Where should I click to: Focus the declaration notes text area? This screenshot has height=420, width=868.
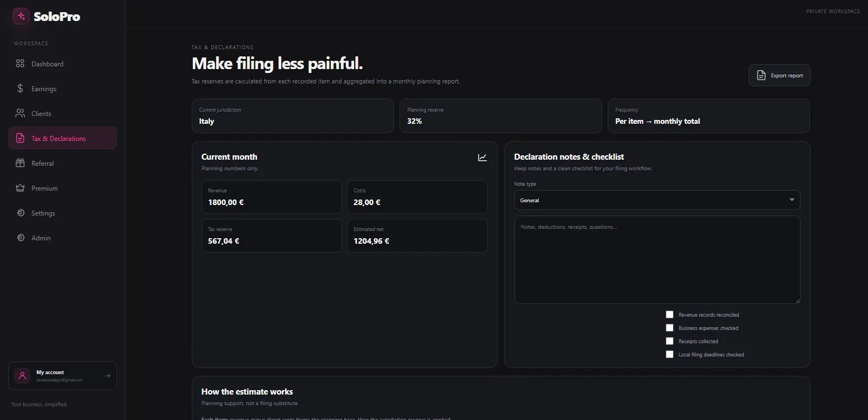coord(657,260)
